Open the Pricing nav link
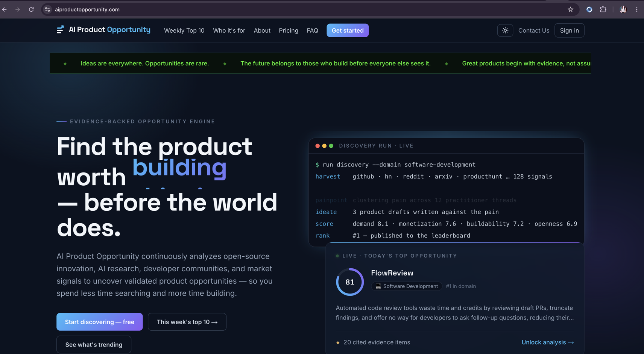Image resolution: width=644 pixels, height=354 pixels. pos(289,30)
